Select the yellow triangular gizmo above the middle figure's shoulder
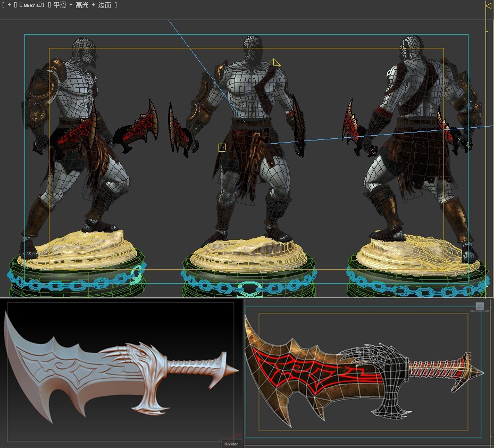This screenshot has height=448, width=494. (x=274, y=63)
